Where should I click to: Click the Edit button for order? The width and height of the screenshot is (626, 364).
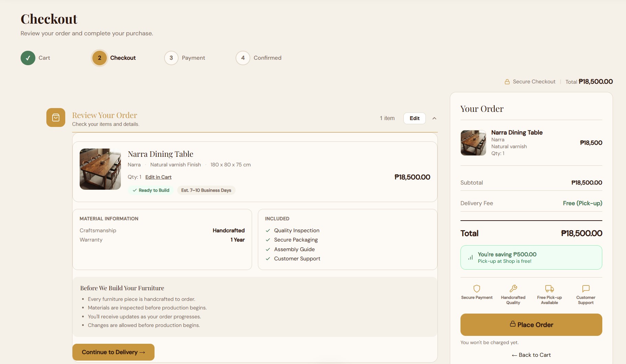click(x=414, y=118)
